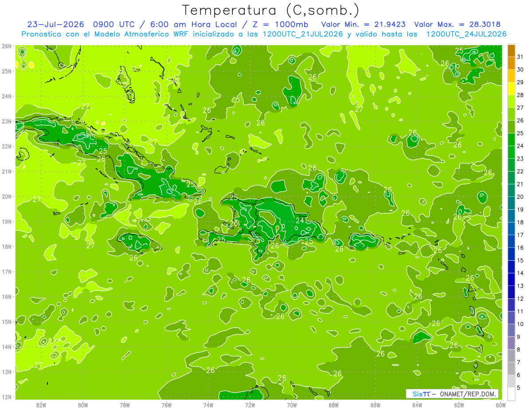The height and width of the screenshot is (411, 532).
Task: Click the 'Valor Min. = 21.9423' text
Action: point(363,24)
